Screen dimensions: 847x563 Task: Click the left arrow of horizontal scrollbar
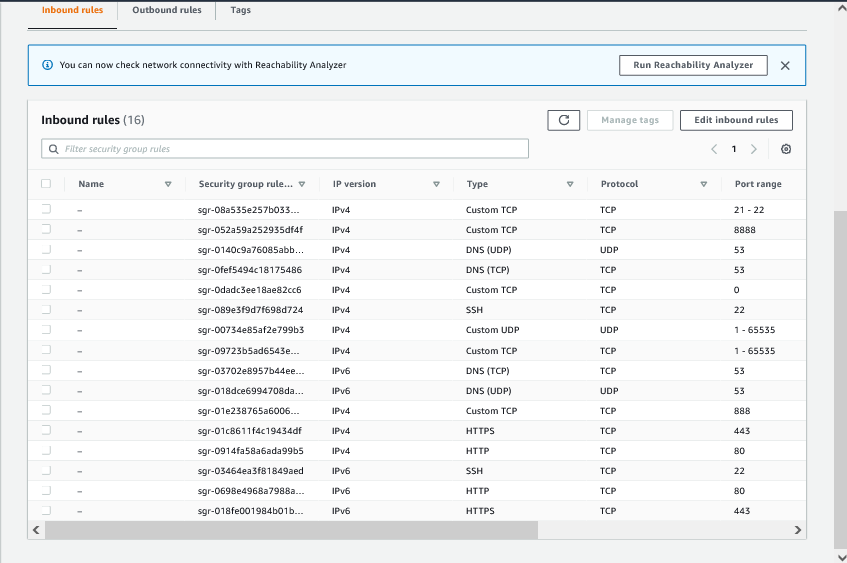coord(37,530)
